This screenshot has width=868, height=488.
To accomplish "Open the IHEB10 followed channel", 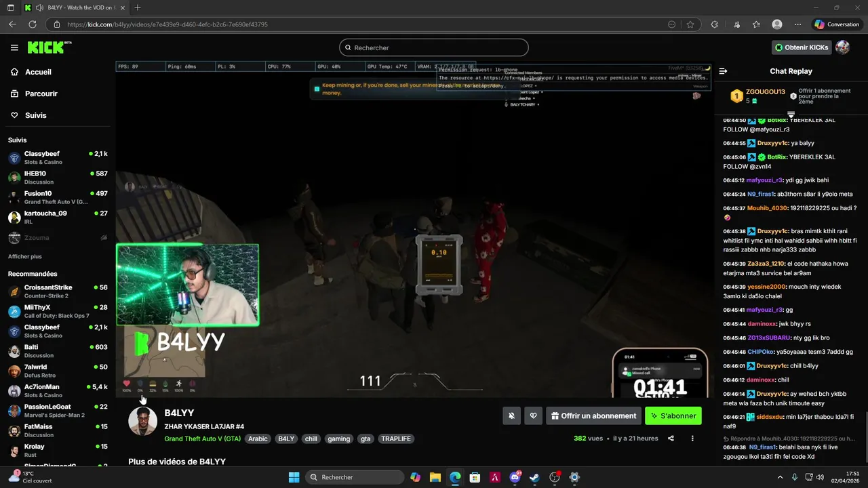I will pyautogui.click(x=58, y=178).
